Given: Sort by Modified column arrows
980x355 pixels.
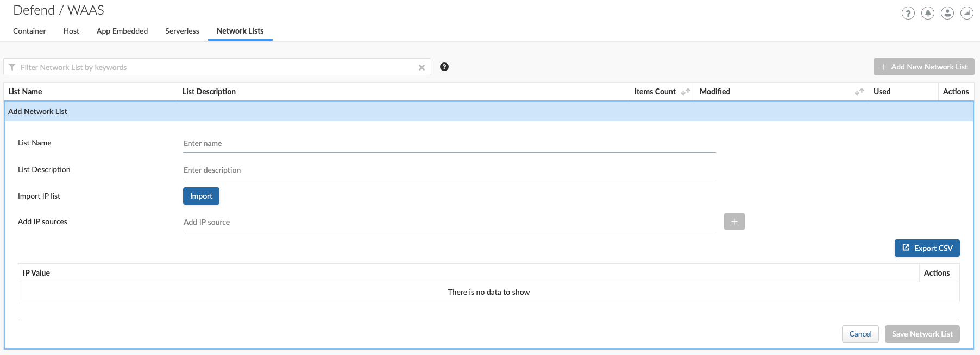Looking at the screenshot, I should pyautogui.click(x=859, y=92).
